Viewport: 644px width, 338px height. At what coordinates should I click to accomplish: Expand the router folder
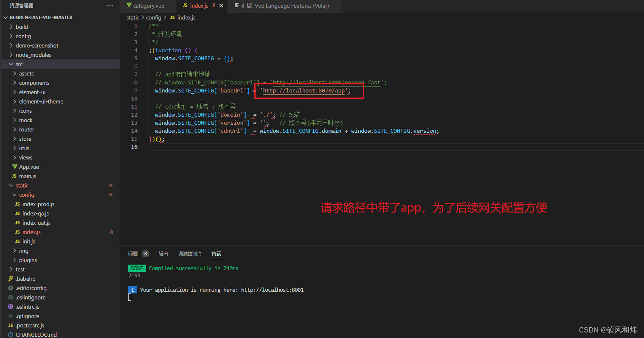point(26,129)
